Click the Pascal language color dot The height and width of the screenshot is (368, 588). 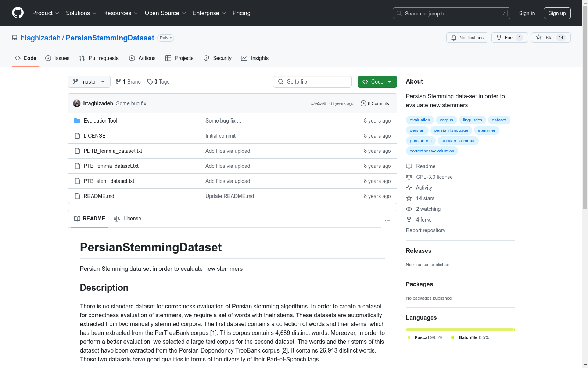click(x=409, y=337)
